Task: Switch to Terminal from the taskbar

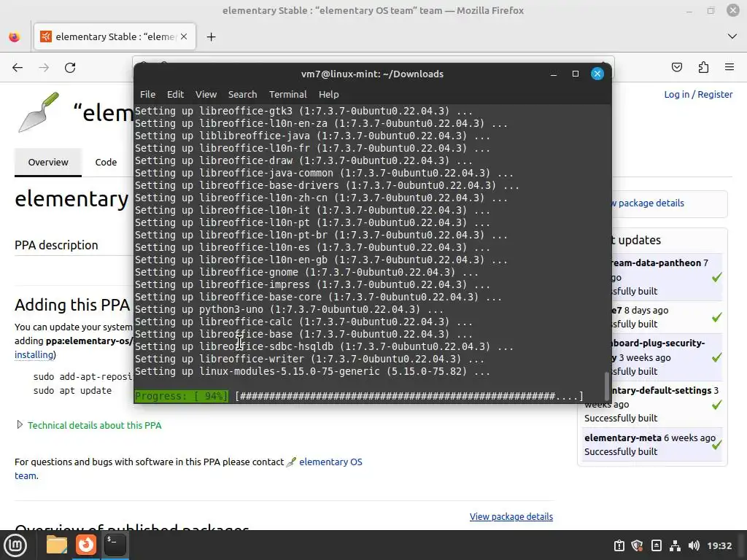Action: (x=115, y=545)
